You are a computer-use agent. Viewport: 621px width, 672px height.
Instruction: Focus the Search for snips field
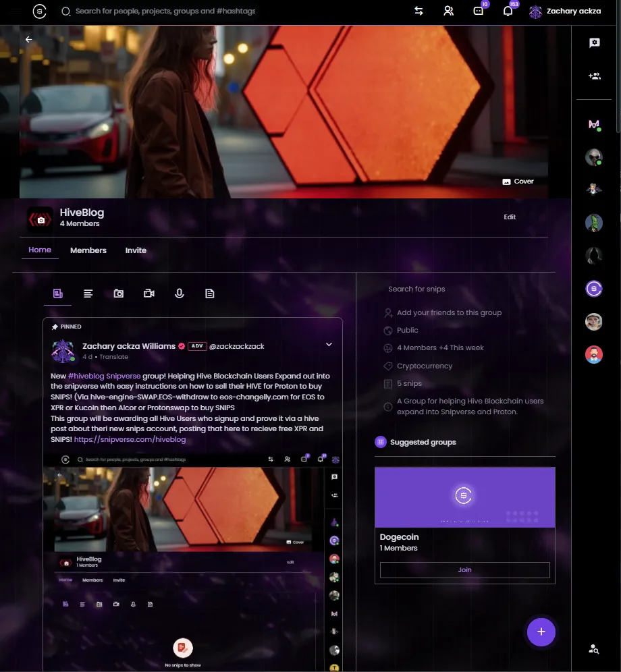pos(465,289)
